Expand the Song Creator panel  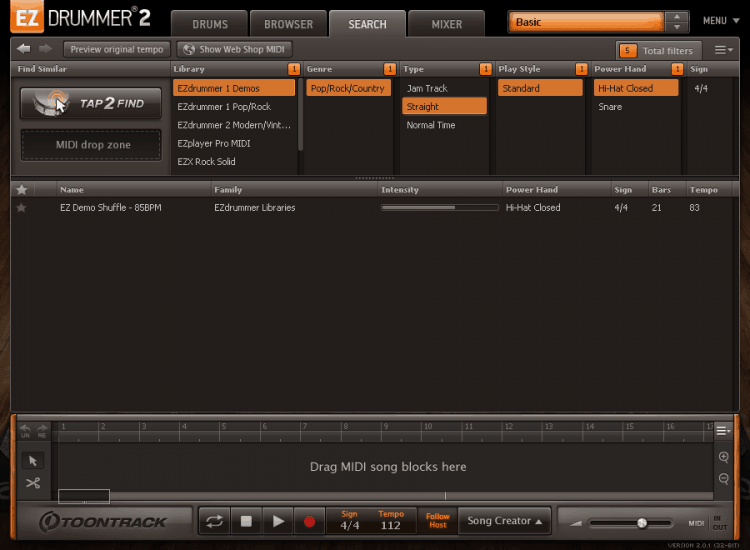[505, 521]
